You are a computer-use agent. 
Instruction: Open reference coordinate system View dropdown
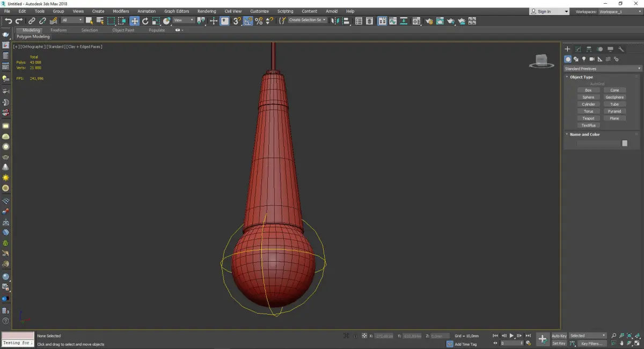click(184, 20)
